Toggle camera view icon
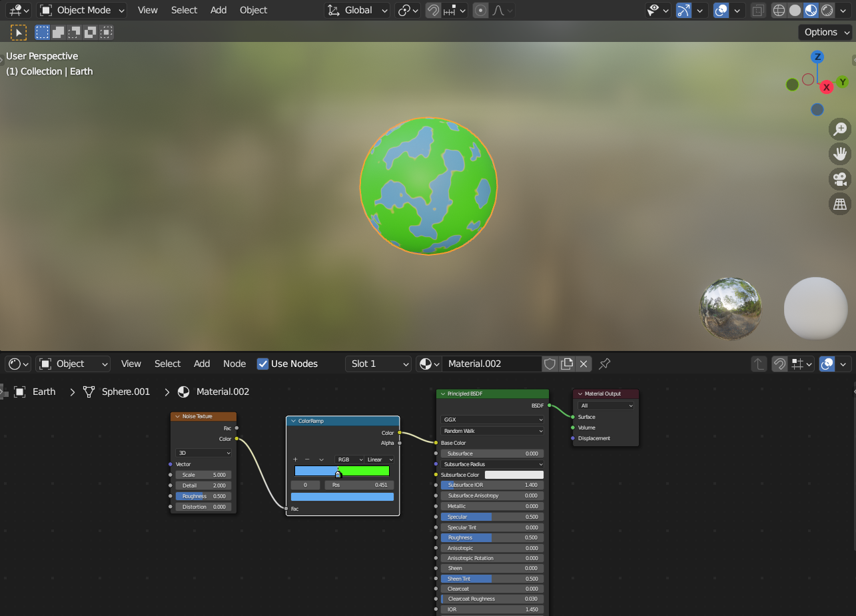 pos(840,179)
